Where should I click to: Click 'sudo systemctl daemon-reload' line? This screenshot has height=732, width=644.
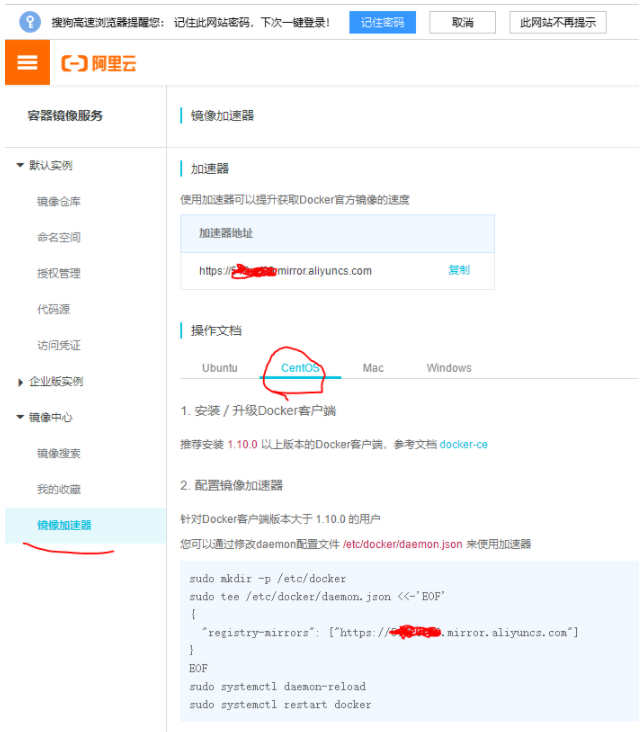click(x=277, y=687)
